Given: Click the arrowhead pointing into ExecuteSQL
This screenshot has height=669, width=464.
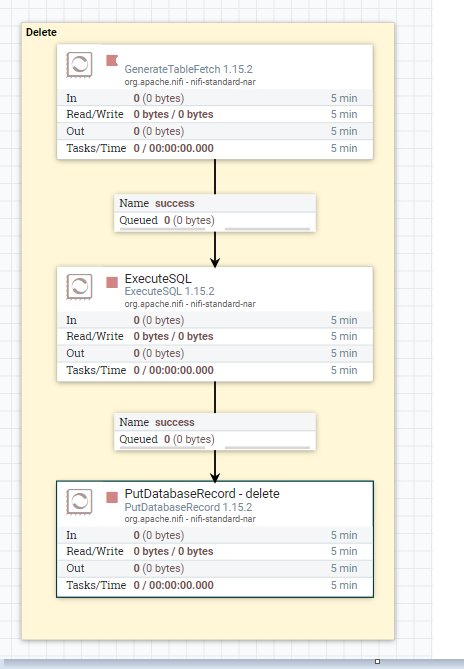Looking at the screenshot, I should point(215,262).
